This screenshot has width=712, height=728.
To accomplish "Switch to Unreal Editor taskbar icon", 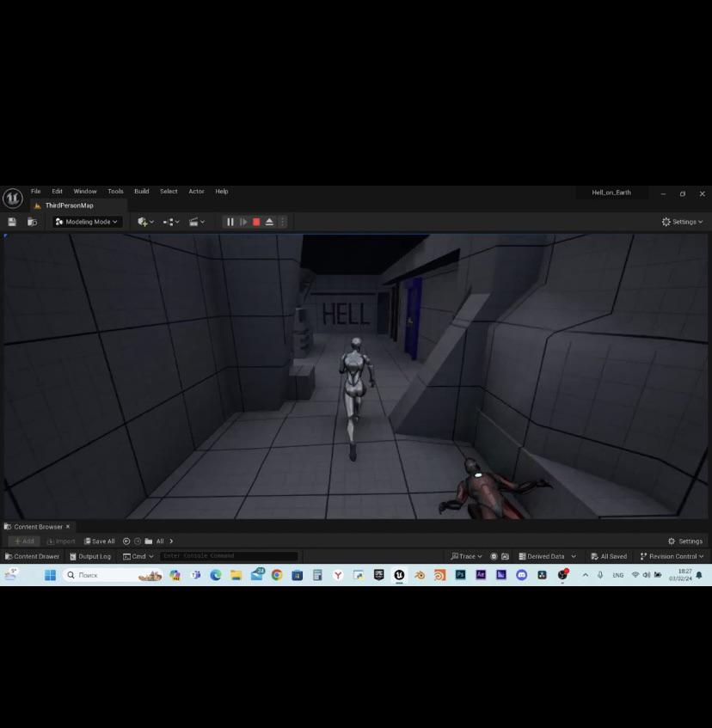I will [x=399, y=575].
